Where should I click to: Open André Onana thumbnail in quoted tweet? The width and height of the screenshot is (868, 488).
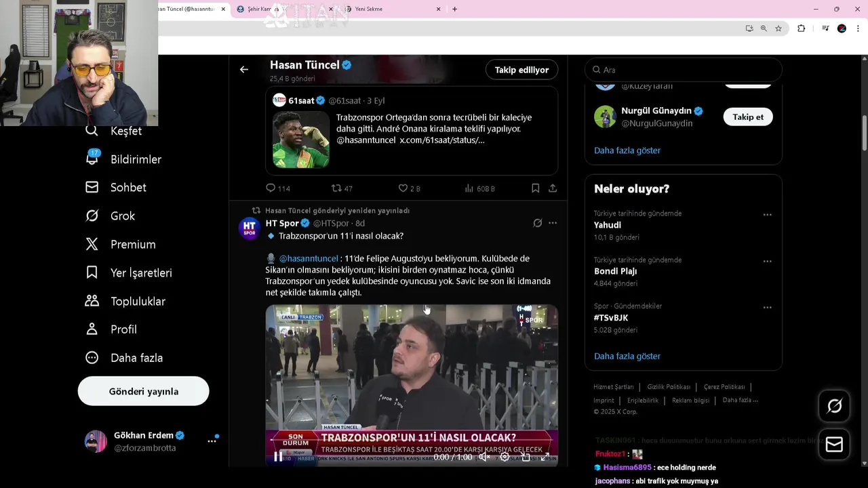(301, 140)
